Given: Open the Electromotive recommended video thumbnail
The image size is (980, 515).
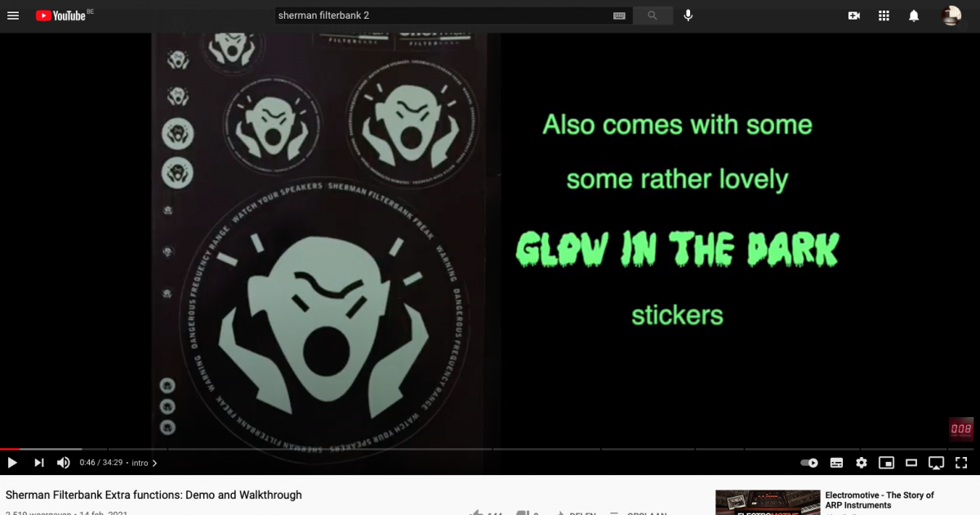Looking at the screenshot, I should [768, 503].
